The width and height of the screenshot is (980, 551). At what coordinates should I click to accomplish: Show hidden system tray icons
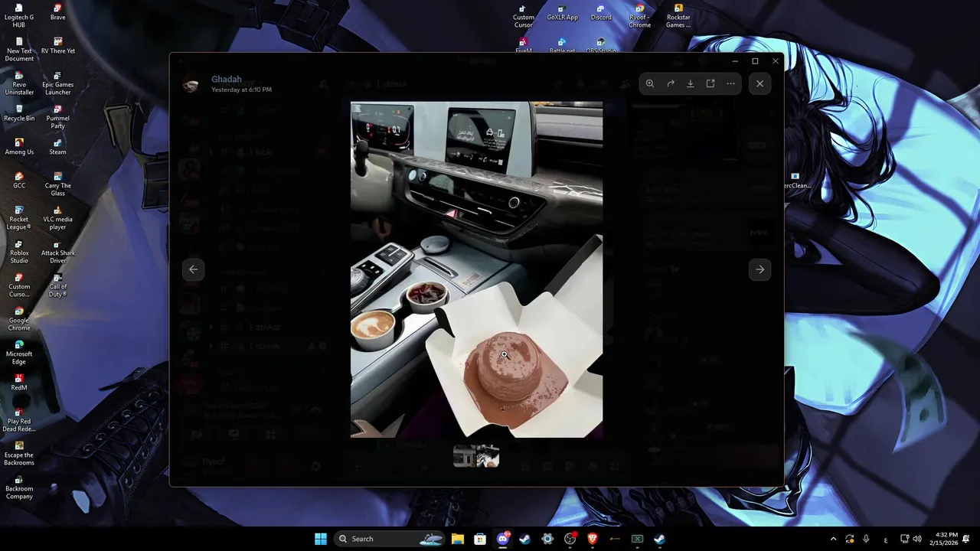[x=834, y=539]
